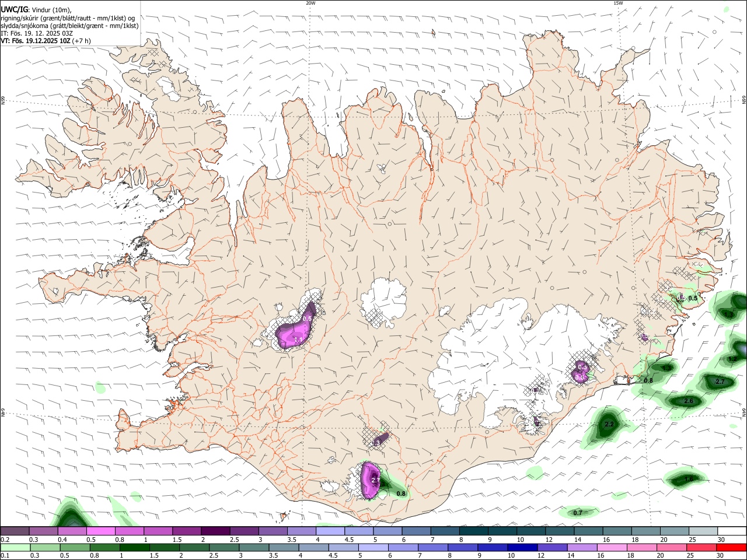747x560 pixels.
Task: Pick the darkest purple swatch at 2 on snow scale
Action: [215, 531]
